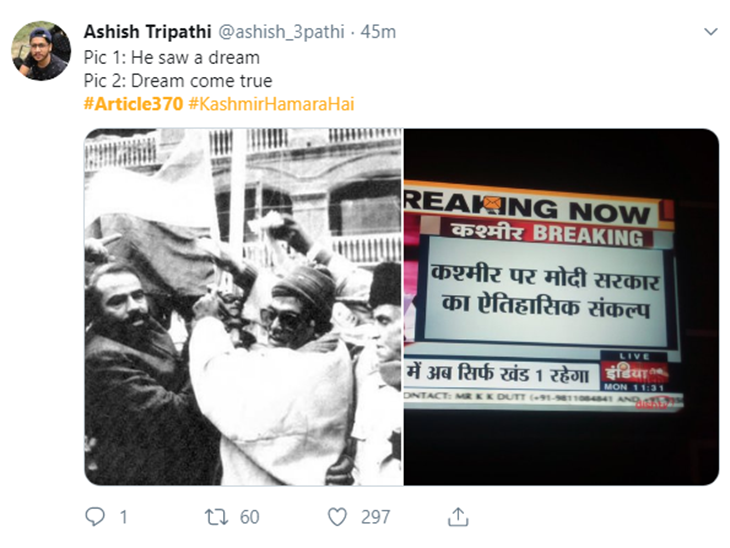Click the 45m timestamp
Viewport: 730px width, 548px height.
(x=378, y=32)
